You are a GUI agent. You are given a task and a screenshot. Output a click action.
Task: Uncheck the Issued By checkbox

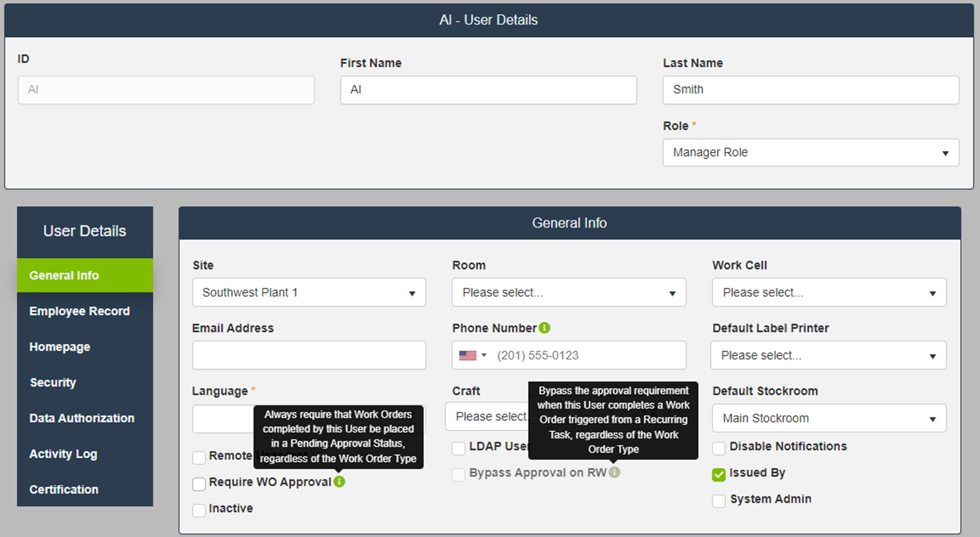point(719,474)
